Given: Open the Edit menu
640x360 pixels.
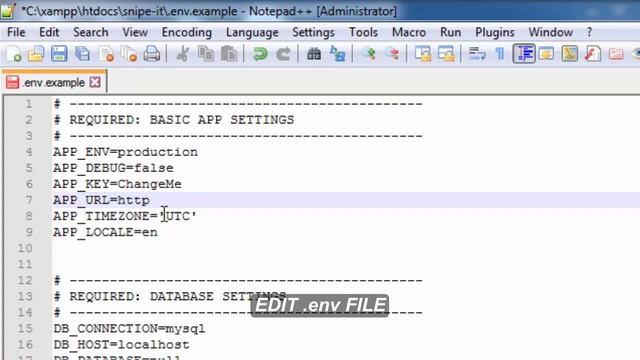Looking at the screenshot, I should (x=49, y=32).
